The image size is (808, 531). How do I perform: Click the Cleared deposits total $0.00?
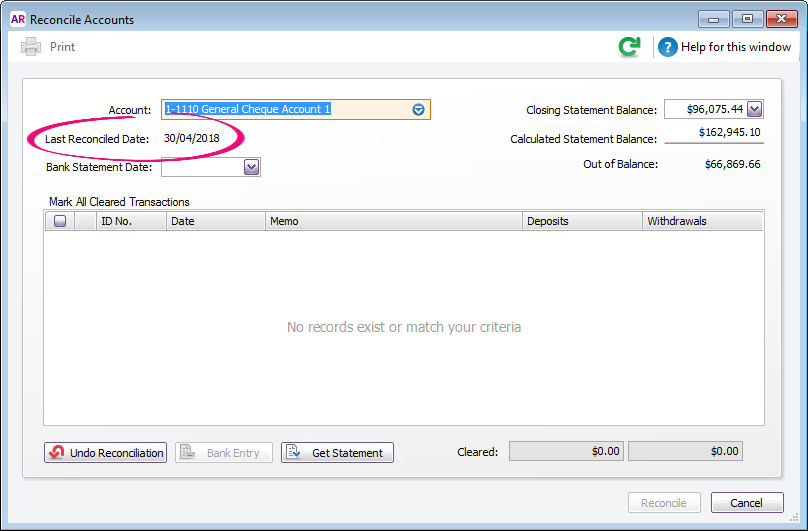coord(567,451)
